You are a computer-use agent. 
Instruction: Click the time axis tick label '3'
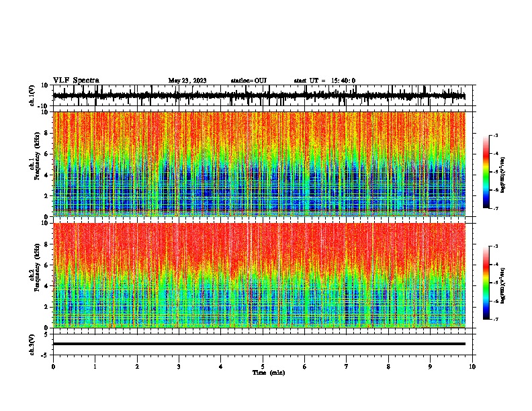click(179, 367)
